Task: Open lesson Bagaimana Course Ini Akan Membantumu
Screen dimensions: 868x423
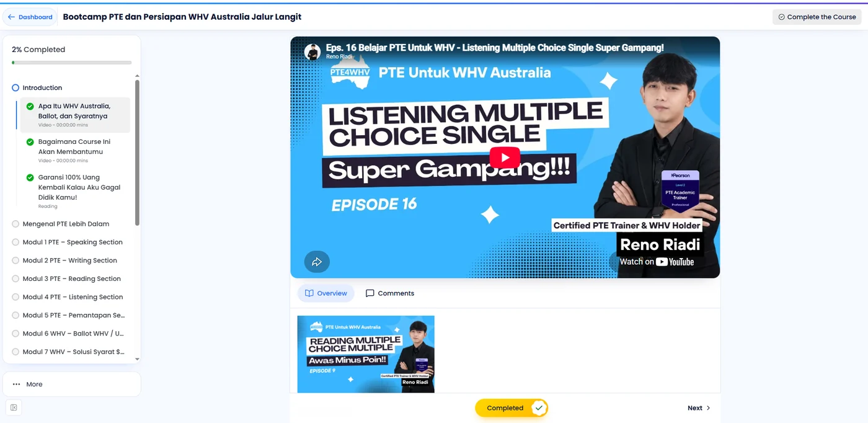Action: click(x=75, y=151)
